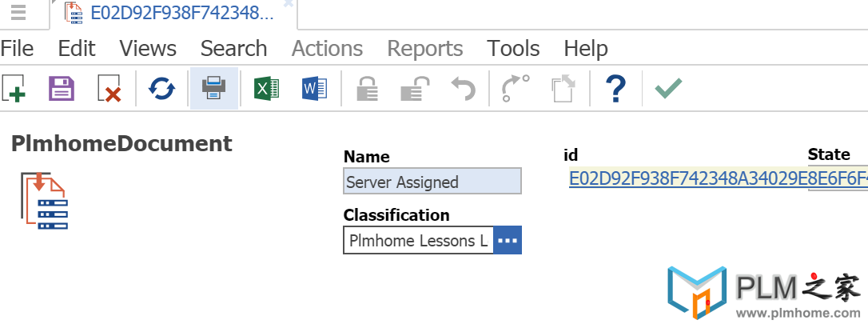Click the Name field Server Assigned
The height and width of the screenshot is (332, 868).
pos(432,182)
